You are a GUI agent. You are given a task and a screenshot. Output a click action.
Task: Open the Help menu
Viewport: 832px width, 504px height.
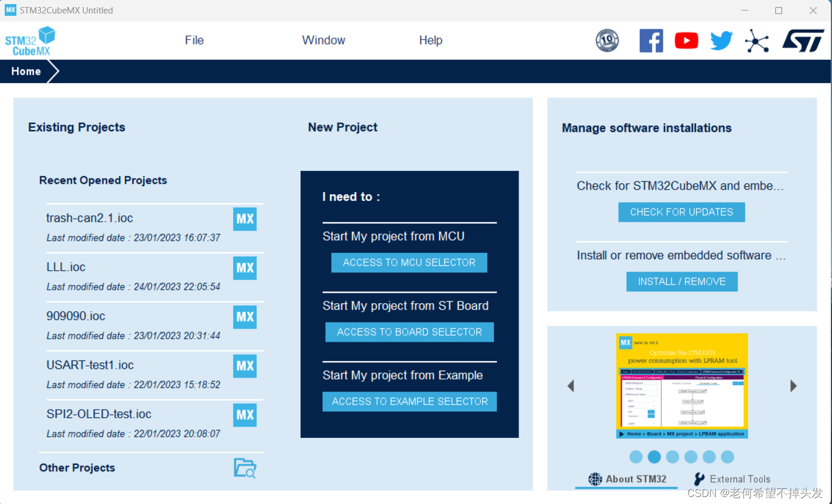[x=431, y=40]
